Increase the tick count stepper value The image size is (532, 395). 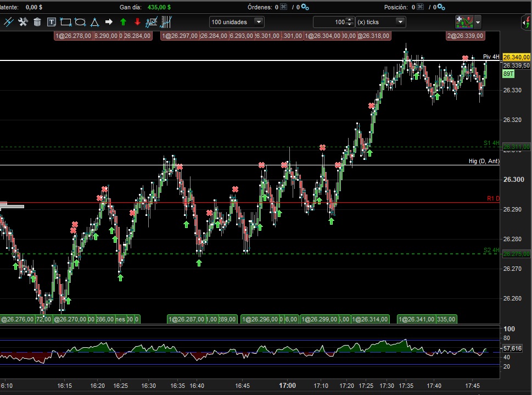(x=350, y=20)
